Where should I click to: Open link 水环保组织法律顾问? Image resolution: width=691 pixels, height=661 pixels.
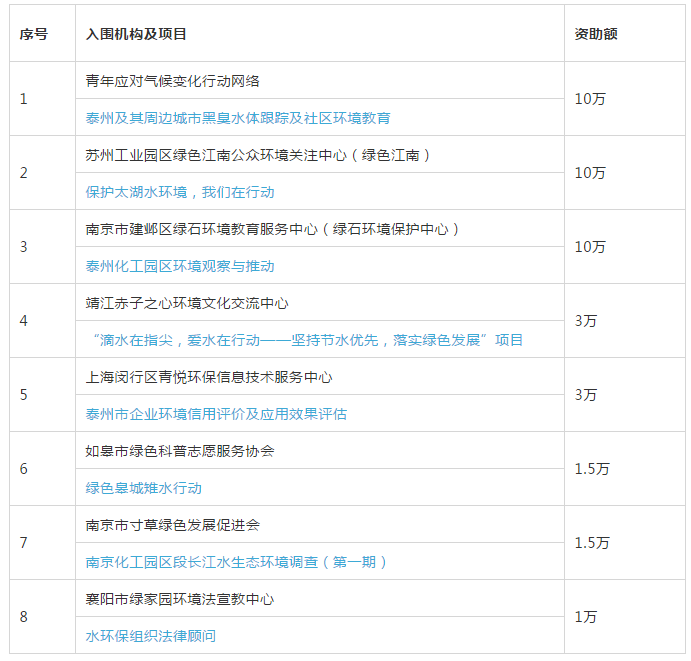(151, 636)
